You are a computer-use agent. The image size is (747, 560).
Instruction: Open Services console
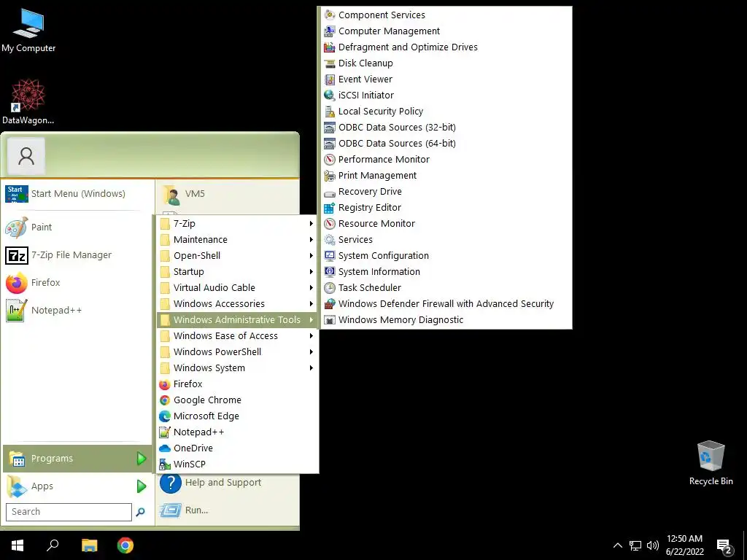446,239
